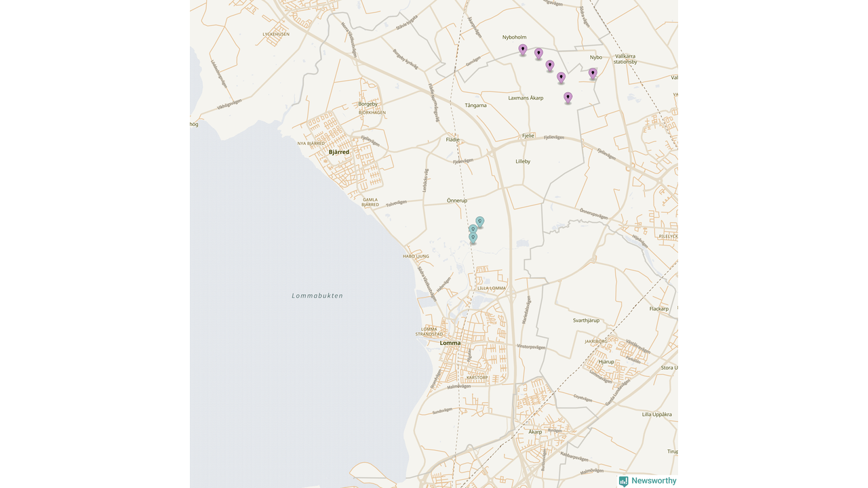Image resolution: width=868 pixels, height=488 pixels.
Task: Click the Tågarna place label
Action: [x=476, y=105]
